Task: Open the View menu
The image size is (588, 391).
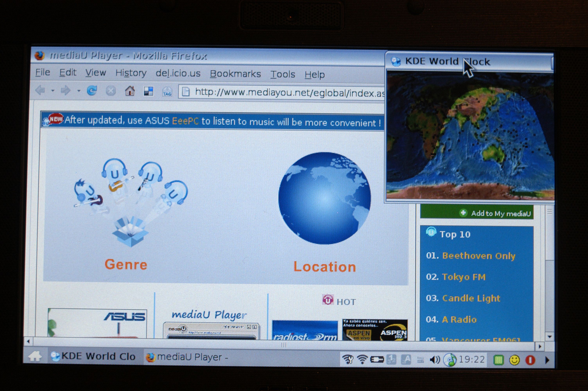Action: click(x=96, y=73)
